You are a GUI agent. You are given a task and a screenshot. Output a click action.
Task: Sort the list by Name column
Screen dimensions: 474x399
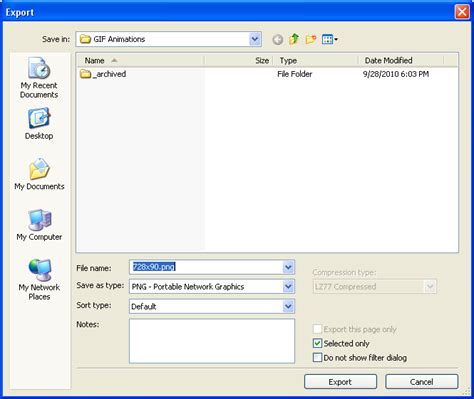140,60
